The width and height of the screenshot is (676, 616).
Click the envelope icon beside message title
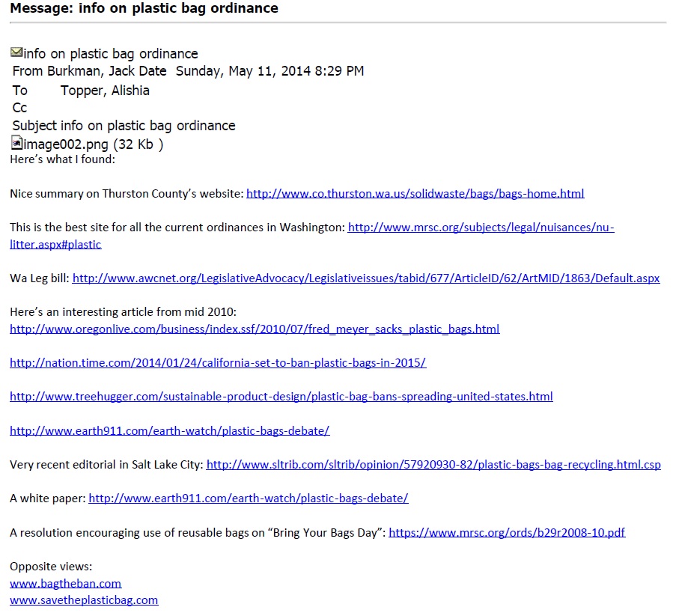pos(16,52)
